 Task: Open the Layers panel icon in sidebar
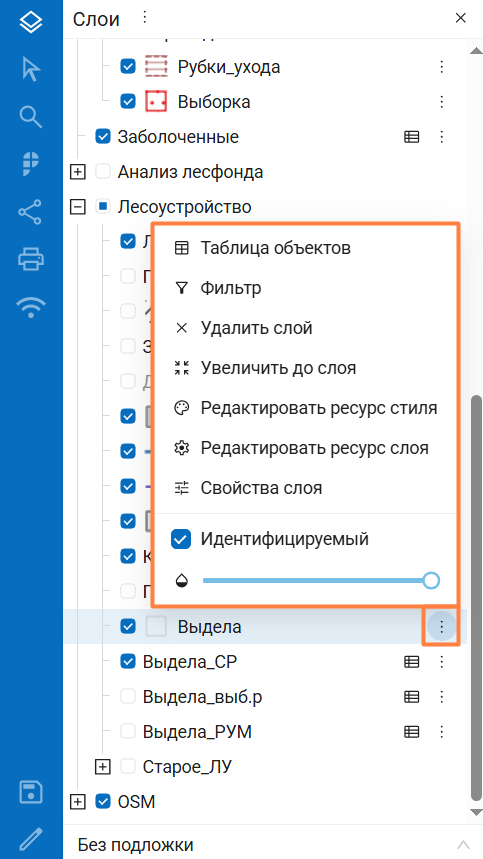point(31,24)
